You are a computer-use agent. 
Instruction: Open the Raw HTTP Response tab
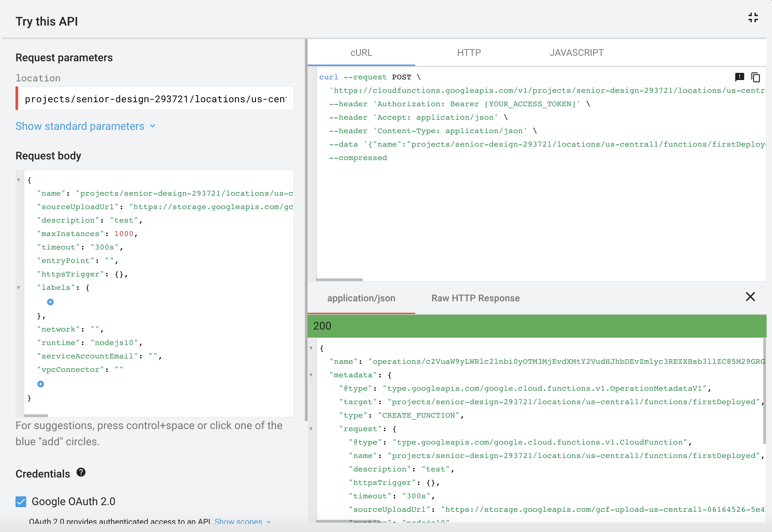[x=476, y=298]
